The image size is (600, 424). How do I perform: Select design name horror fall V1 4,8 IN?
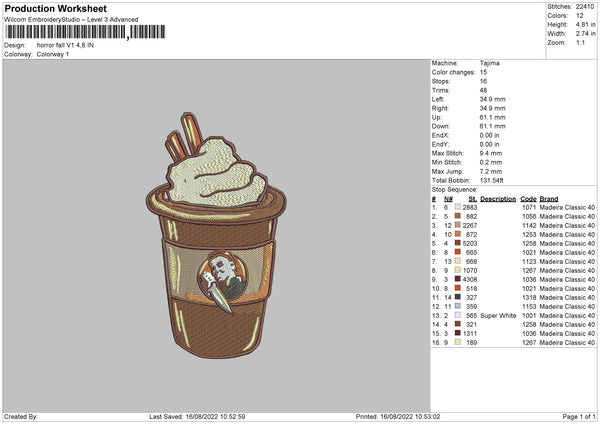click(65, 45)
